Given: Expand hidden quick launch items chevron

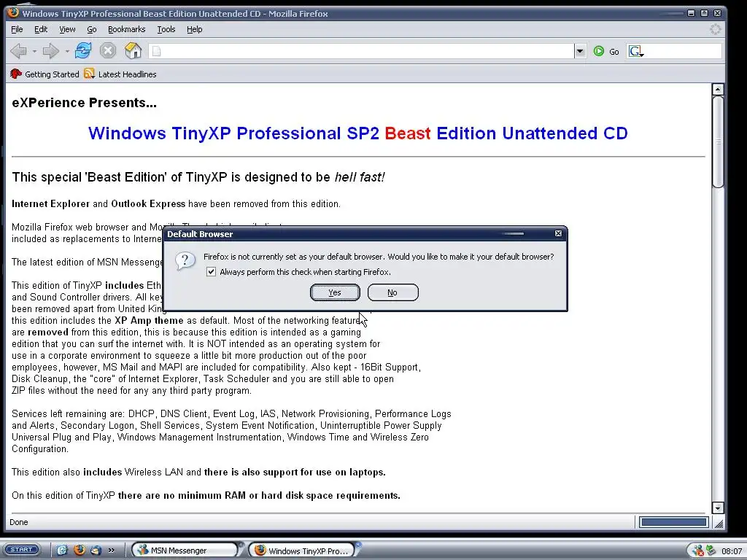Looking at the screenshot, I should pos(112,550).
